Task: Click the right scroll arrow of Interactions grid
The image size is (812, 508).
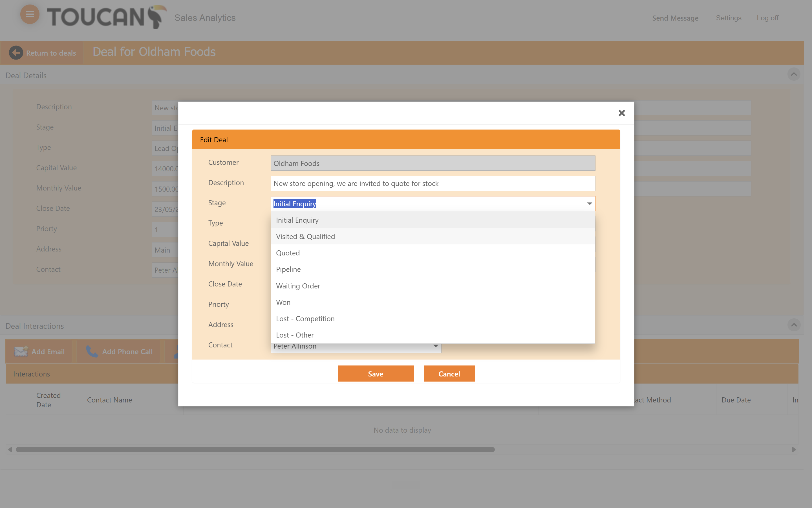Action: [794, 450]
